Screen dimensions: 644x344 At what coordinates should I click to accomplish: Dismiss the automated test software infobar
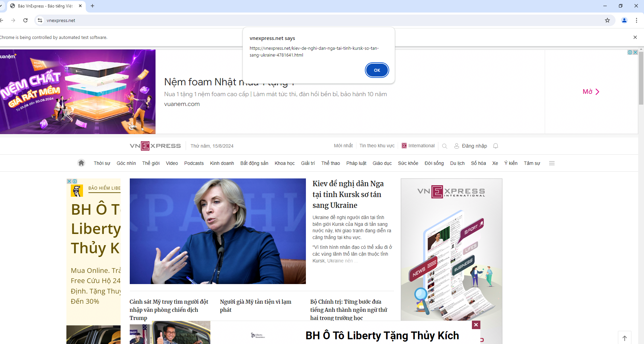pos(635,37)
